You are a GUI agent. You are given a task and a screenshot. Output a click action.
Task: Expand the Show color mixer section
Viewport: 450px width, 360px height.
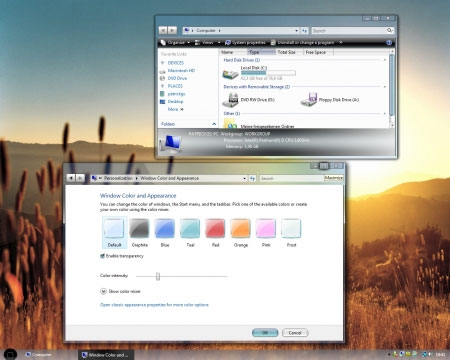coord(103,291)
